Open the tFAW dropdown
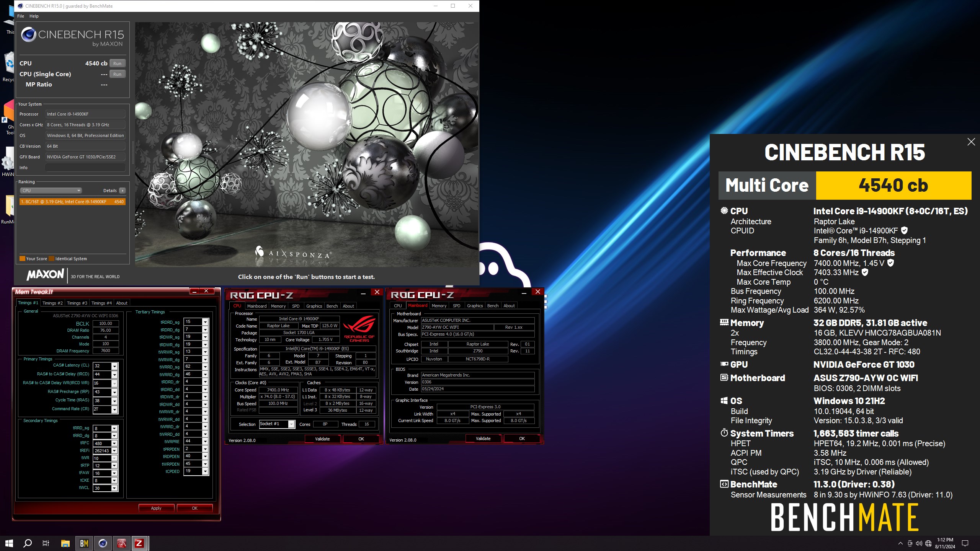Image resolution: width=980 pixels, height=551 pixels. [114, 473]
